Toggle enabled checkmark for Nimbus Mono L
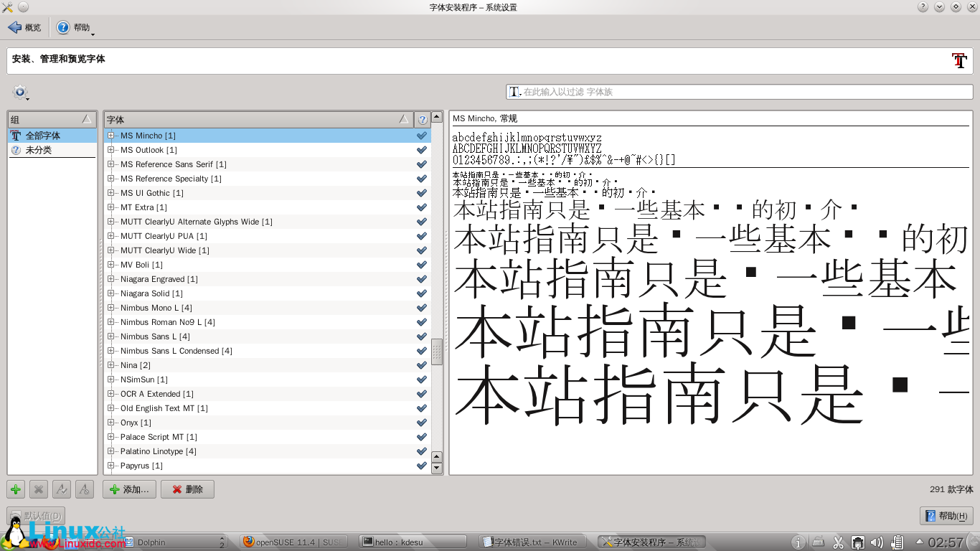This screenshot has height=551, width=980. [x=422, y=308]
